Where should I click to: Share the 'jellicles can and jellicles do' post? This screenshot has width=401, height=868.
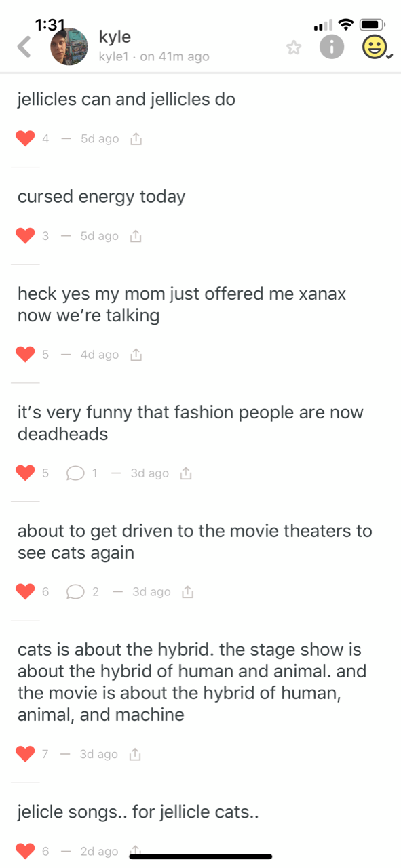pyautogui.click(x=135, y=139)
